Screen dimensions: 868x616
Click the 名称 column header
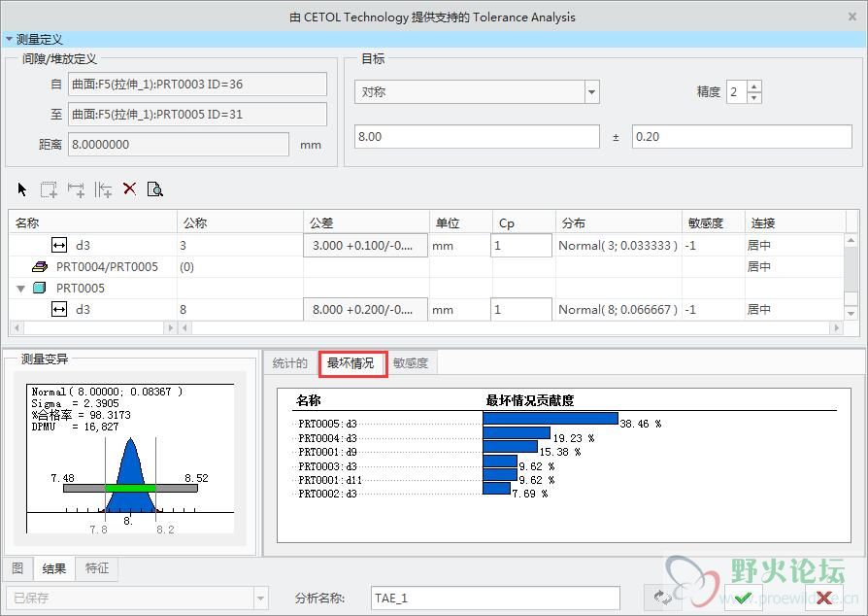93,222
